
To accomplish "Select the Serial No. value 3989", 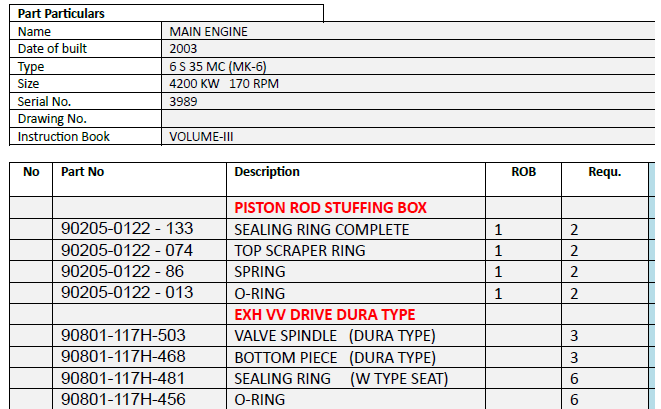I will pyautogui.click(x=183, y=102).
